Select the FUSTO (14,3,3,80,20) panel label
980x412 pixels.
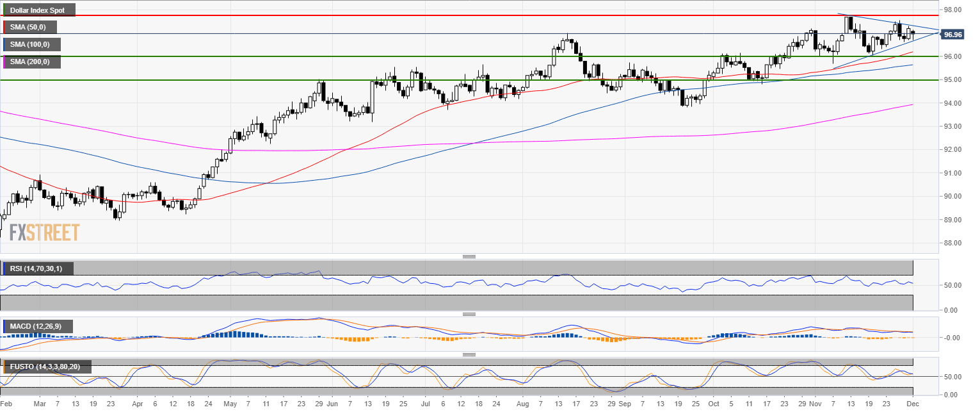(x=45, y=367)
